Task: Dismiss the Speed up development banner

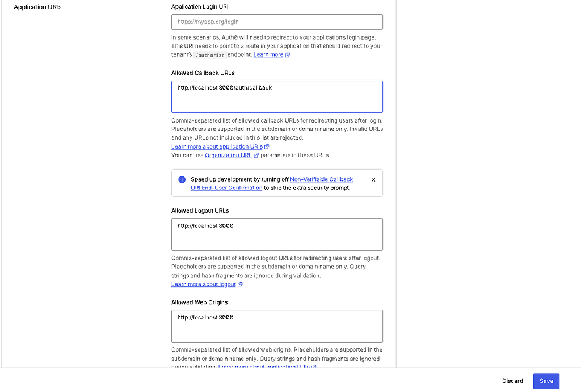Action: [x=373, y=180]
